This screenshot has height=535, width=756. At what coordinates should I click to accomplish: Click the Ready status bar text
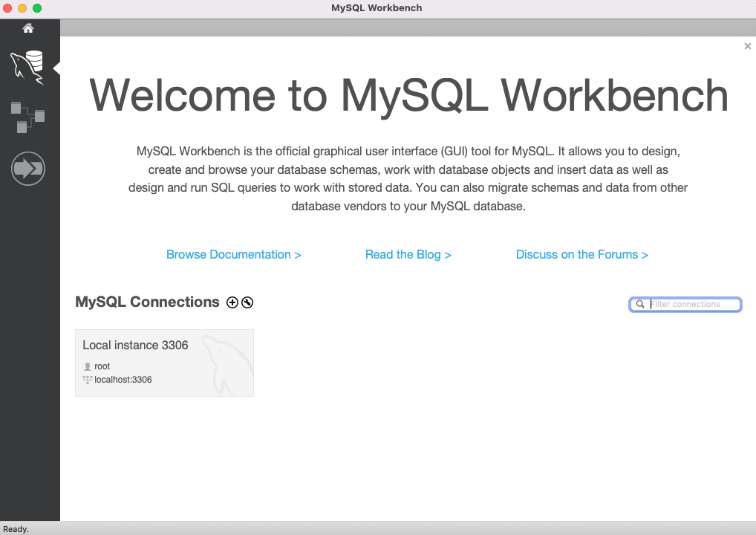click(x=16, y=529)
